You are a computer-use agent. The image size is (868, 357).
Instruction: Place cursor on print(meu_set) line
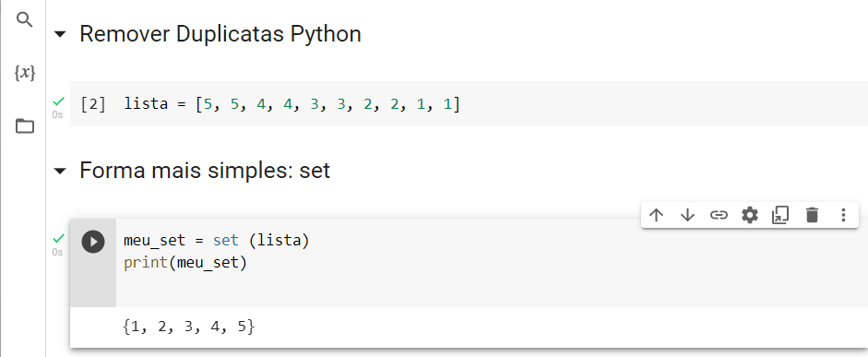pos(184,263)
